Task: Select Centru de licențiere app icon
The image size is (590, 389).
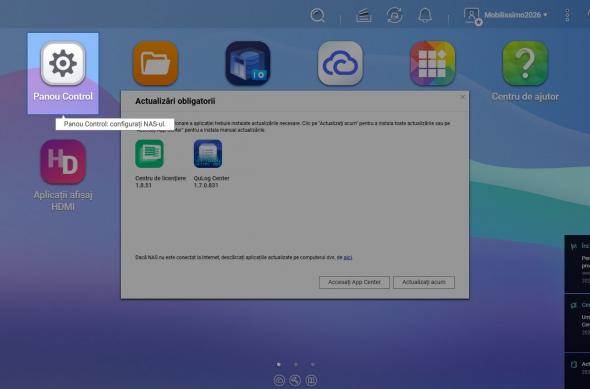Action: point(149,153)
